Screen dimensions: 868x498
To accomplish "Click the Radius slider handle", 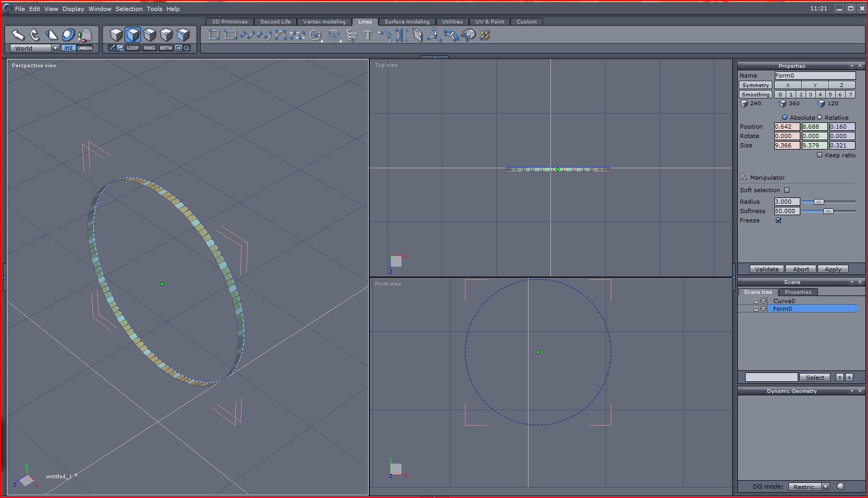I will [819, 202].
